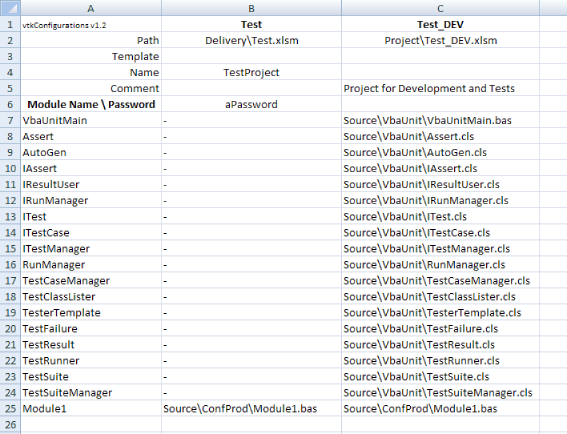567x434 pixels.
Task: Select 'Source\VbaUnit\Assert.cls' cell
Action: coord(440,136)
